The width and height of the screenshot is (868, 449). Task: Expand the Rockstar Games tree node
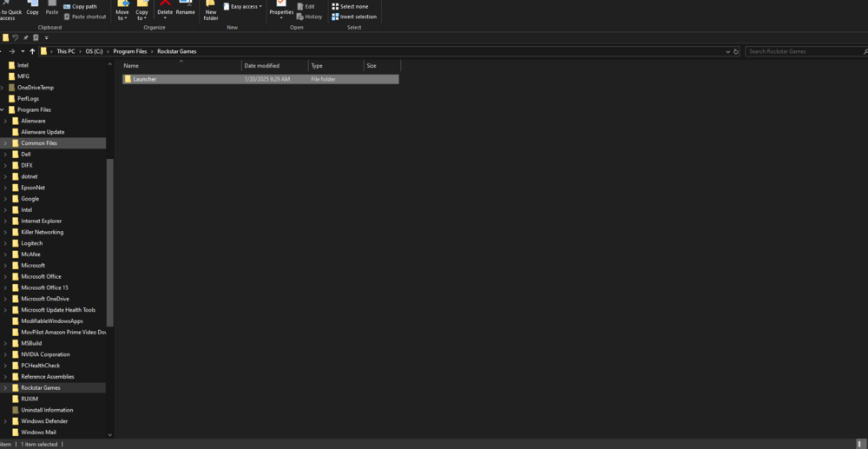5,387
